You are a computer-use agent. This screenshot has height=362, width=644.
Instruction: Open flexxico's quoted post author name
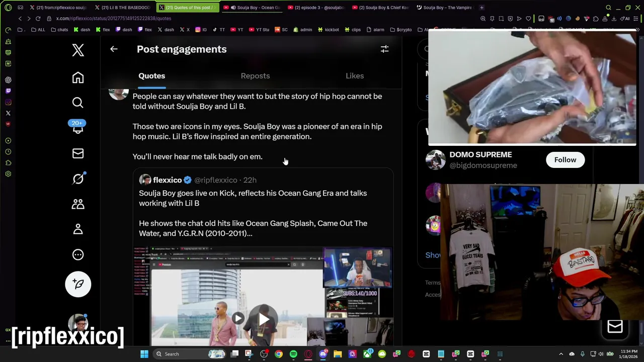pos(167,180)
